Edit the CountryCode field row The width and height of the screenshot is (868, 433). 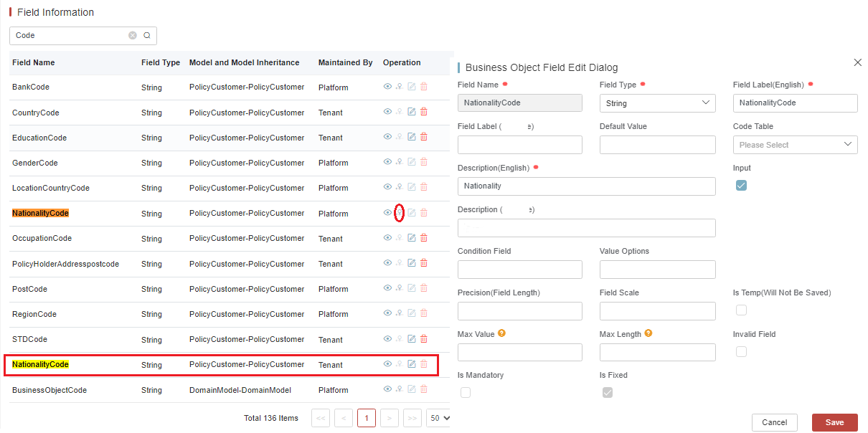(x=412, y=112)
